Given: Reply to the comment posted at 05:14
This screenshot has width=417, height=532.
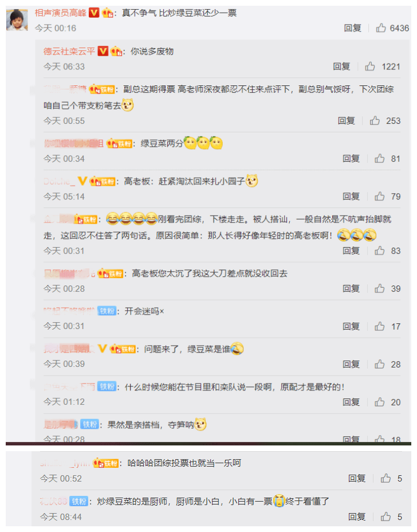Looking at the screenshot, I should [351, 196].
